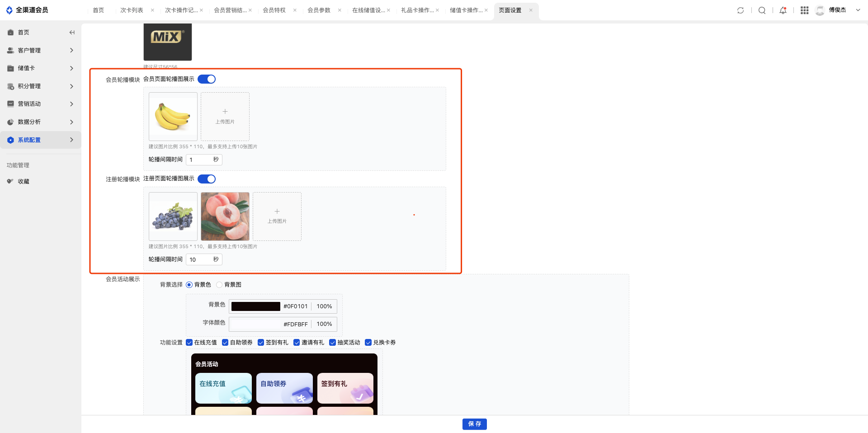
Task: Click the 全渠道会员 logo icon
Action: click(x=9, y=10)
